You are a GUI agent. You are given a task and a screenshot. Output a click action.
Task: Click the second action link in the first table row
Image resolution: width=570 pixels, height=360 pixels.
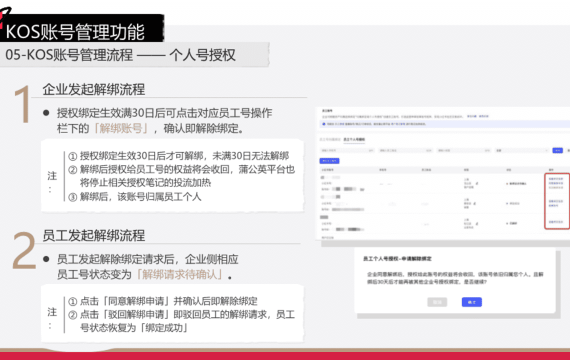(x=556, y=183)
